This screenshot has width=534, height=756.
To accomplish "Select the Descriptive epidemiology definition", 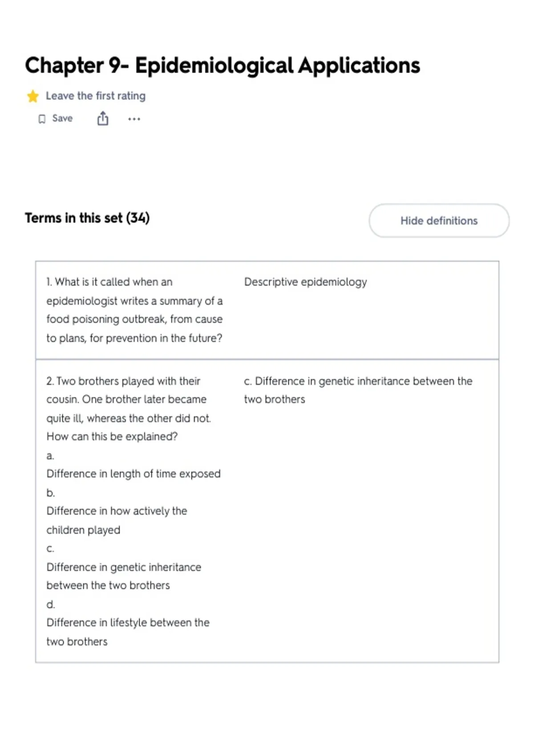I will [306, 282].
